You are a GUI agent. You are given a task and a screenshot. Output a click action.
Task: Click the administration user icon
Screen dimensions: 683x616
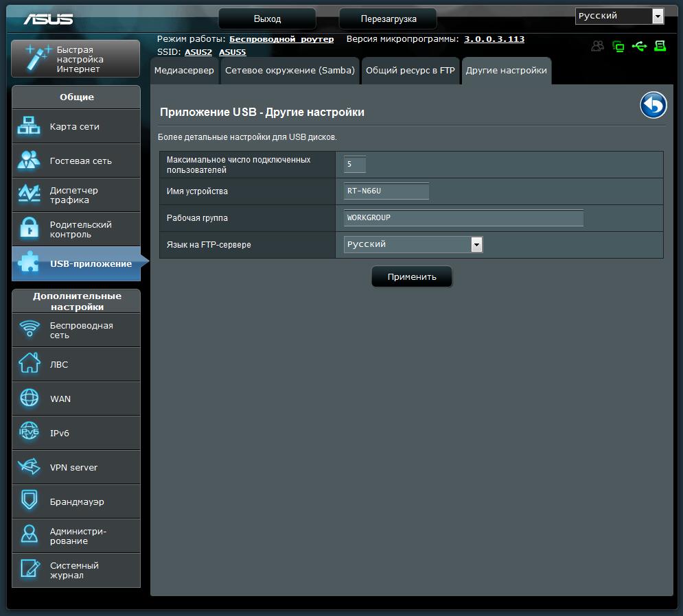click(30, 534)
